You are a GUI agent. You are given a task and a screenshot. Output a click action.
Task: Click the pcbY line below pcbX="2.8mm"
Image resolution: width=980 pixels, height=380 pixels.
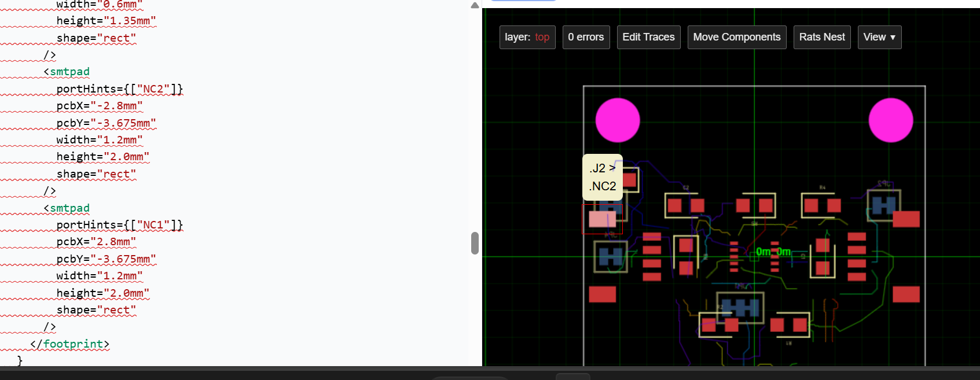point(107,259)
